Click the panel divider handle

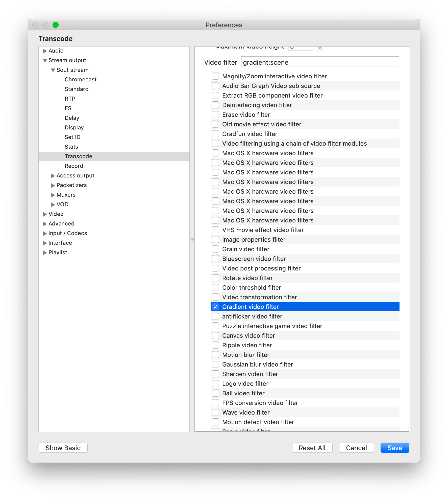(x=192, y=239)
